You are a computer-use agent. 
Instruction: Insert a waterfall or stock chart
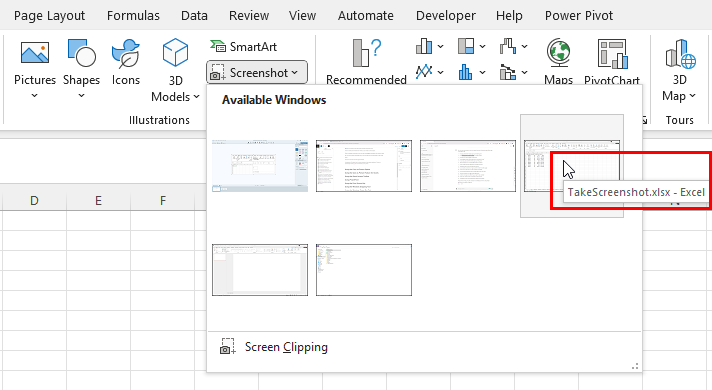(x=508, y=46)
